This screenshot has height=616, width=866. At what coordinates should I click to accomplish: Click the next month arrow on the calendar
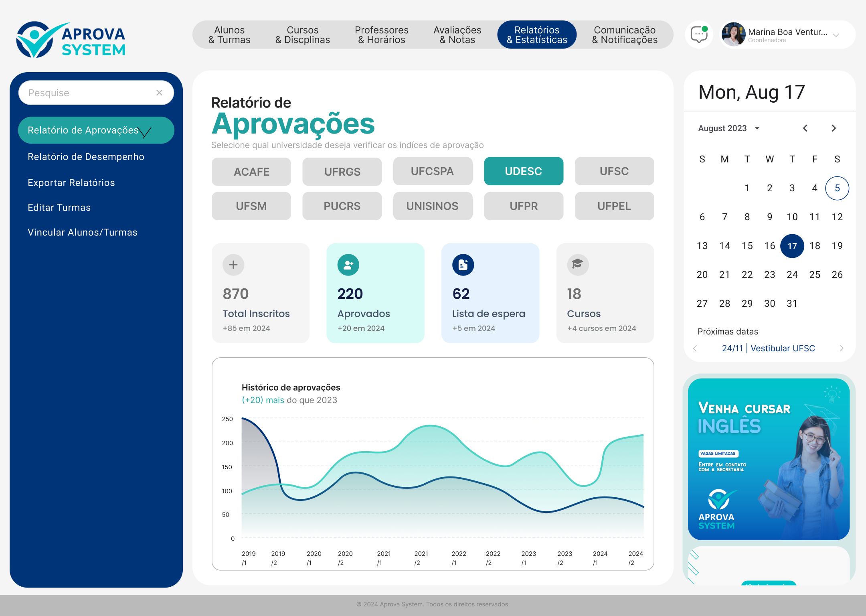click(x=834, y=128)
